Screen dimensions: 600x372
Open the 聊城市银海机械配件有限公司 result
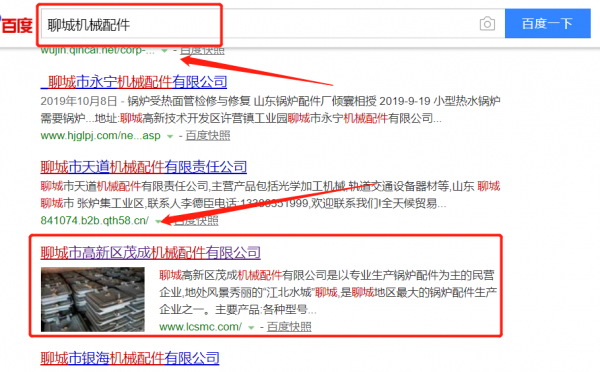pos(130,358)
